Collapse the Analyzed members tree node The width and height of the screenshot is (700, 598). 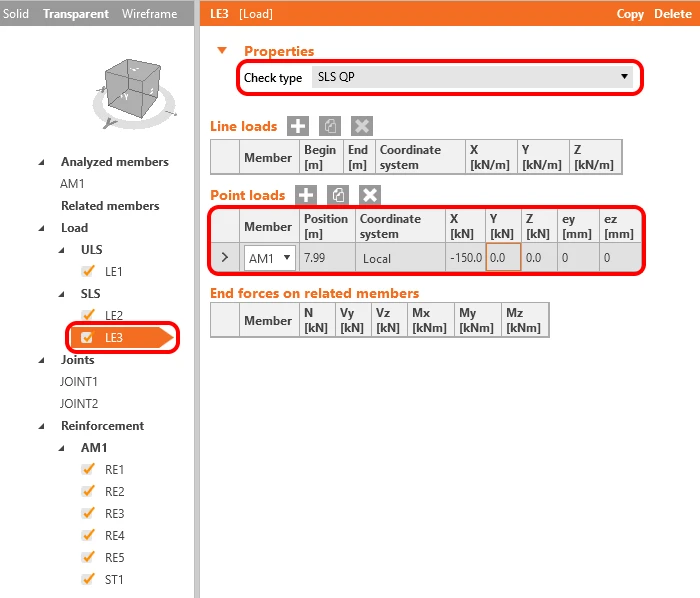click(42, 162)
